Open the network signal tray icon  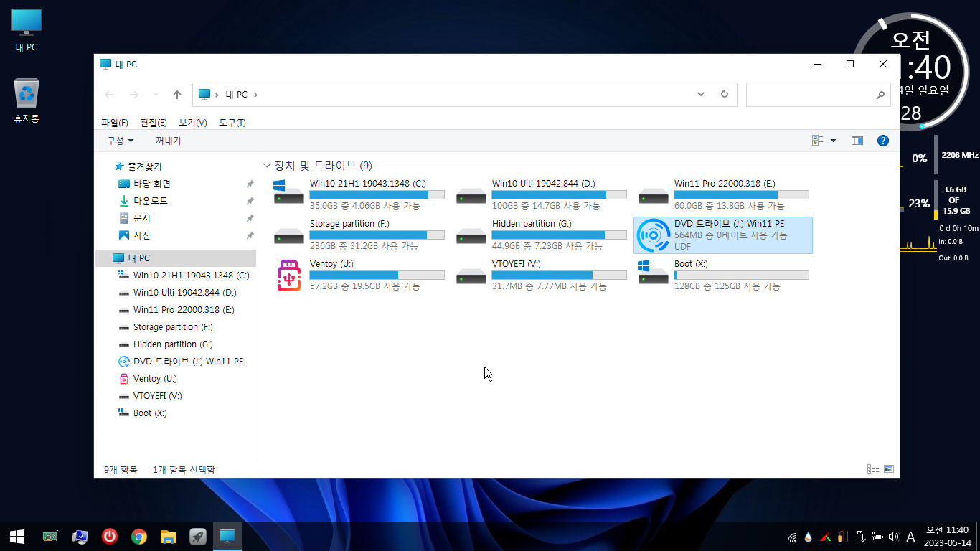point(792,537)
